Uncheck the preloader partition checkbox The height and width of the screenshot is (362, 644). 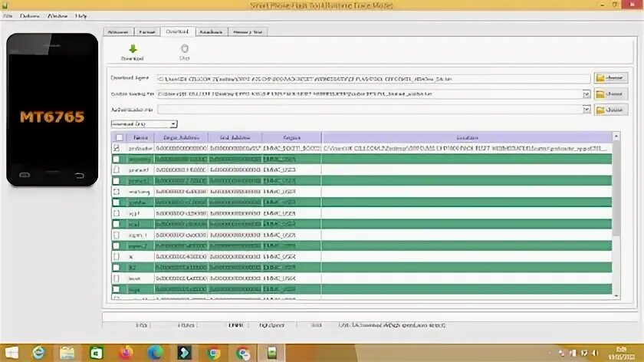(x=117, y=148)
